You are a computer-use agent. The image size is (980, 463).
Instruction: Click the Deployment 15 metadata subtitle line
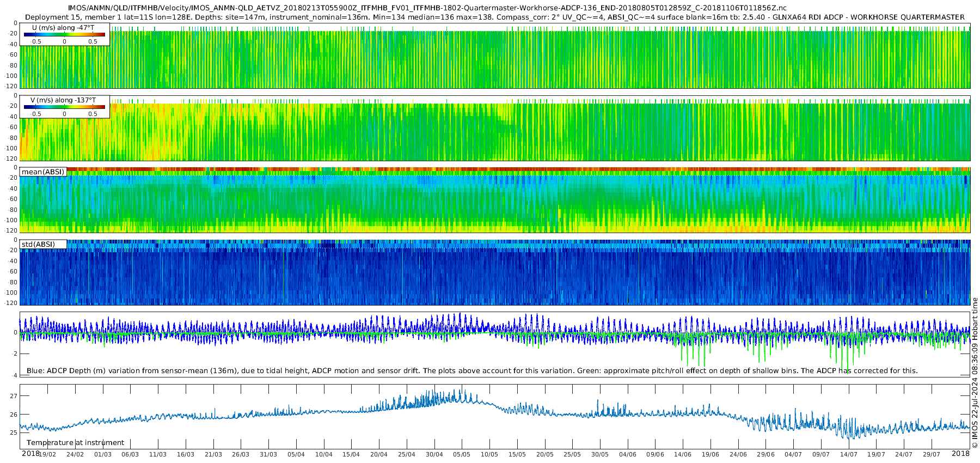pyautogui.click(x=495, y=17)
